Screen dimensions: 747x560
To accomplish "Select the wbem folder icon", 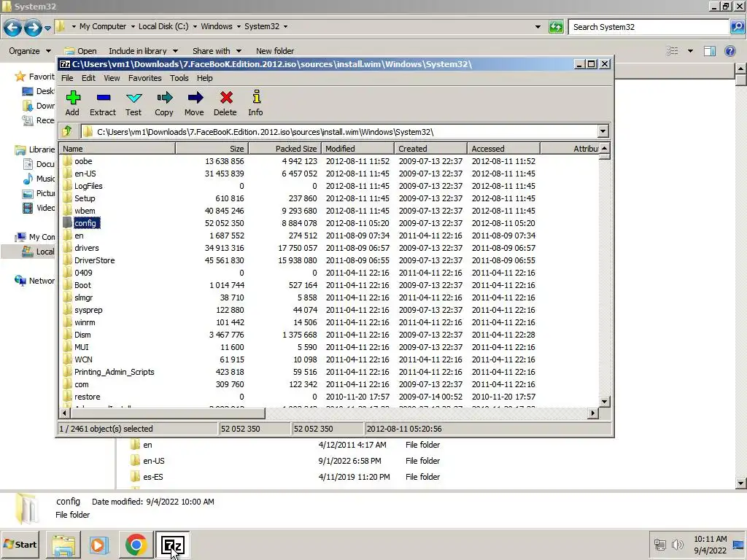I will [67, 211].
